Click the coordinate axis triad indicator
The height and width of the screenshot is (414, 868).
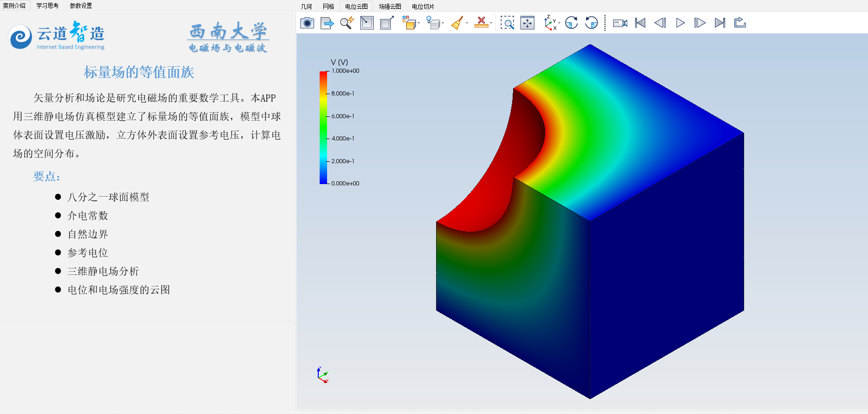tap(323, 375)
